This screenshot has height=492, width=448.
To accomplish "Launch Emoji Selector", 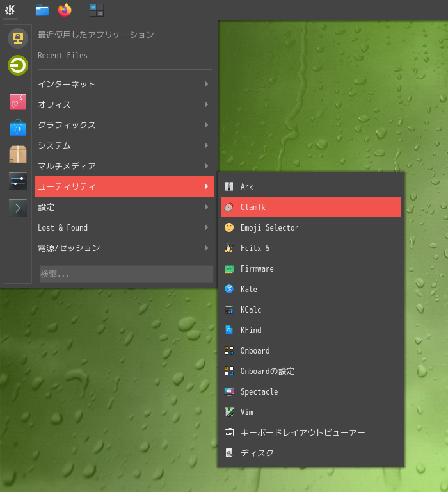I will point(310,227).
